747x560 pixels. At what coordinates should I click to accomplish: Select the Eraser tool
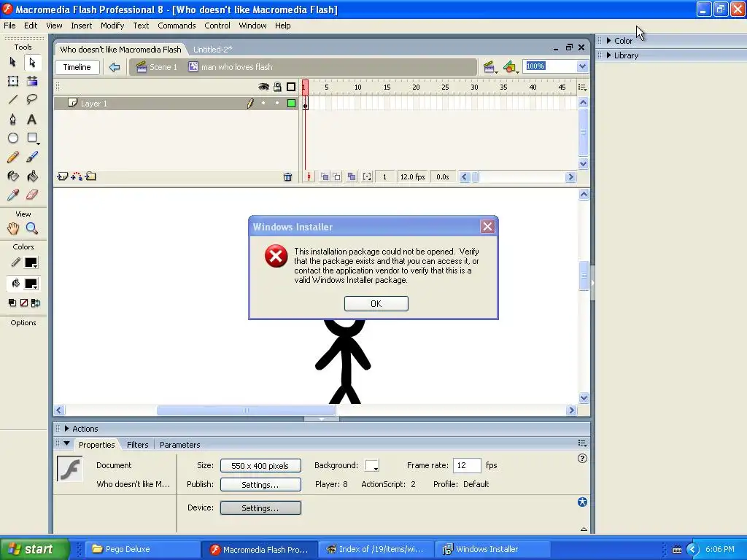pyautogui.click(x=32, y=195)
